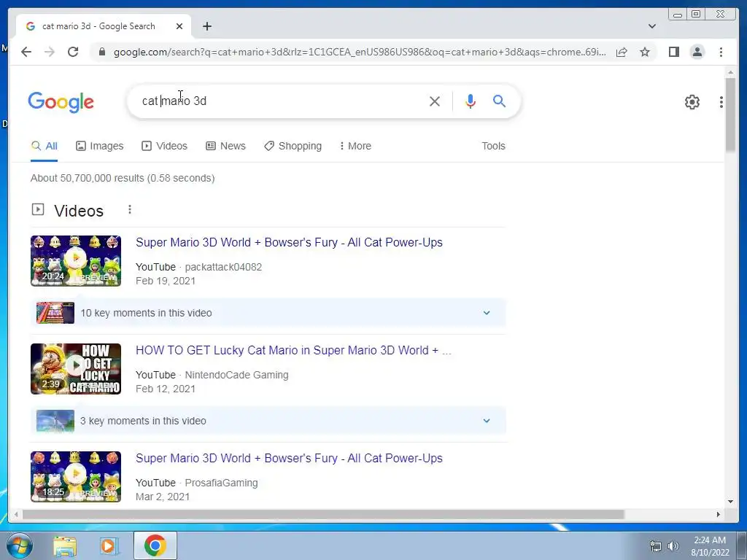Play the 2:39 Lucky Cat Mario thumbnail

[76, 368]
